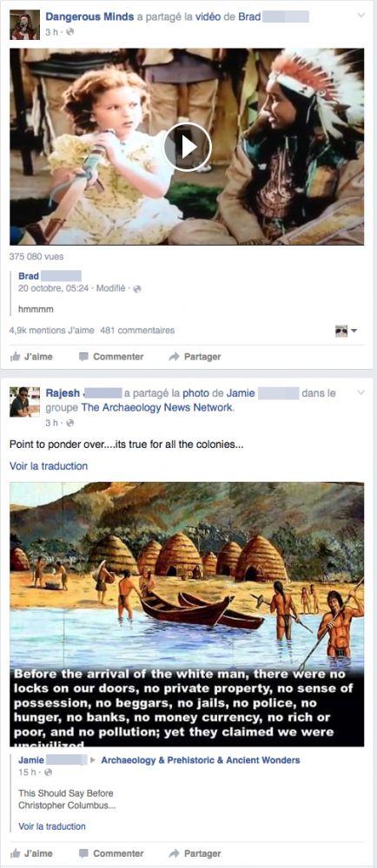Expand the comment-as profile selector on video post
The image size is (377, 868).
(x=347, y=331)
